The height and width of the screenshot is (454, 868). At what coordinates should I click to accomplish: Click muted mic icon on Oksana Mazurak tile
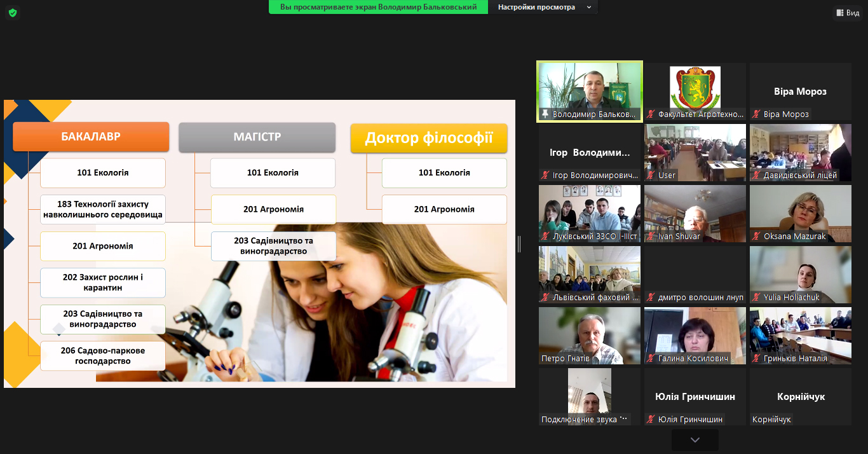click(756, 237)
